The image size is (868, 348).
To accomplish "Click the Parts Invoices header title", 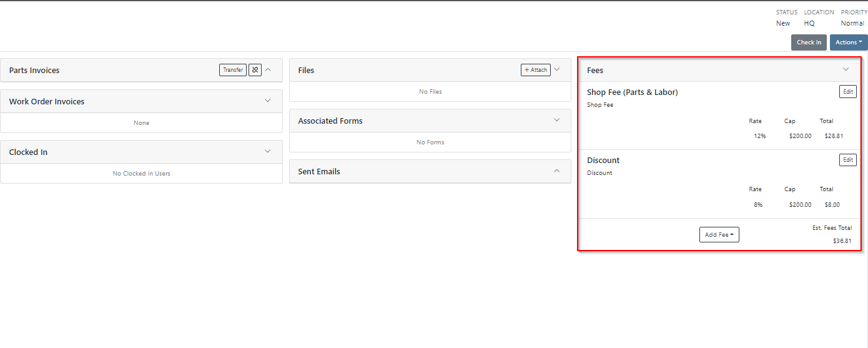I will point(34,71).
